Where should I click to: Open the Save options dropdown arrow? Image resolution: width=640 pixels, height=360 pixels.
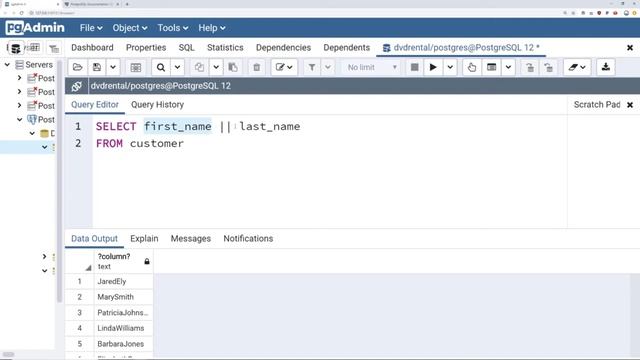click(113, 67)
